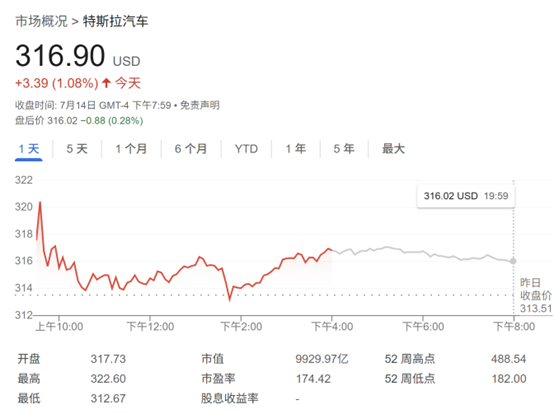Image resolution: width=554 pixels, height=414 pixels.
Task: Click the 316.90 current price value
Action: 60,55
